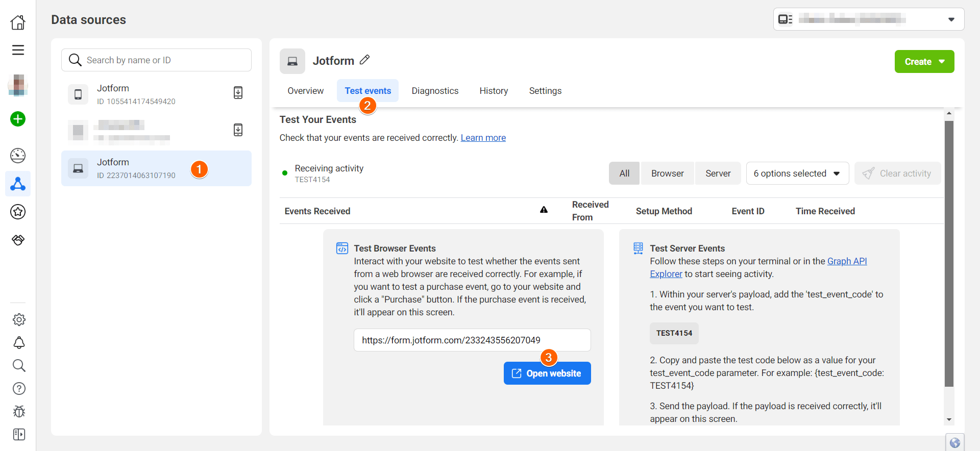Click the home icon in sidebar

click(18, 22)
